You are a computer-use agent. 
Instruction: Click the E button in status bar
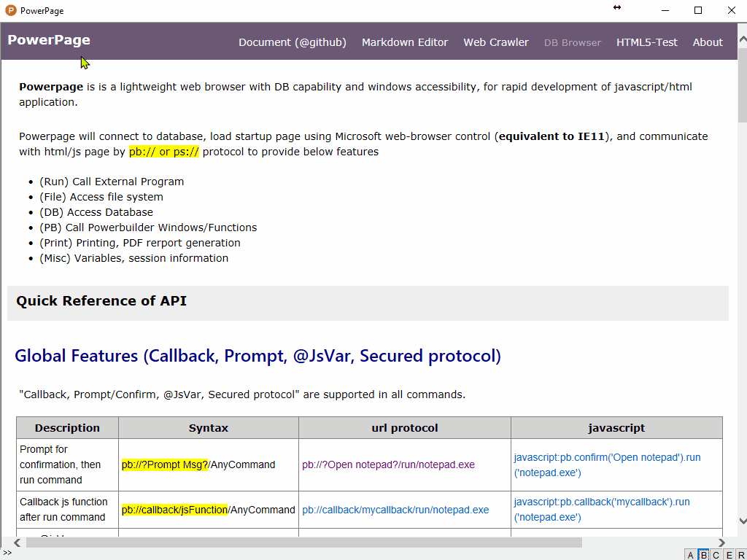(x=729, y=555)
